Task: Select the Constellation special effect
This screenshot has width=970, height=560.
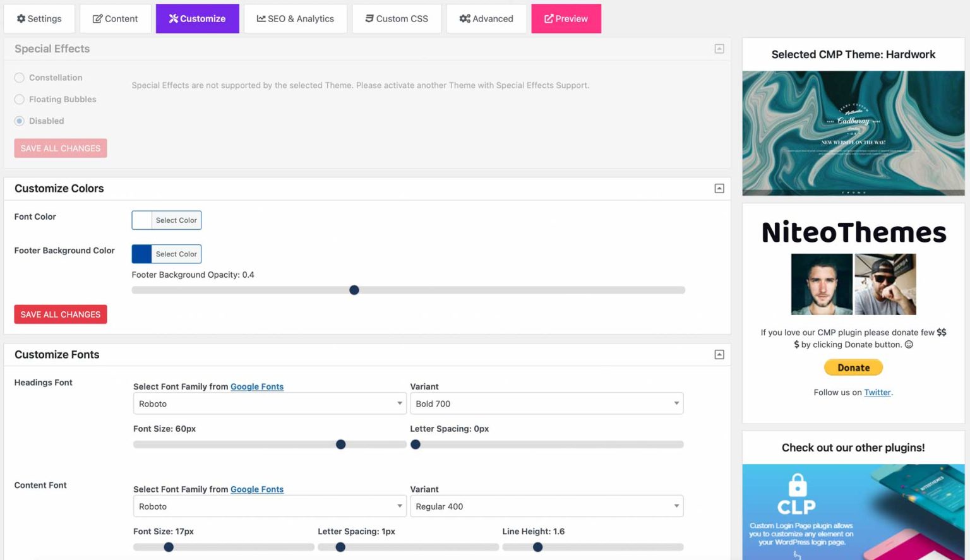Action: click(x=19, y=78)
